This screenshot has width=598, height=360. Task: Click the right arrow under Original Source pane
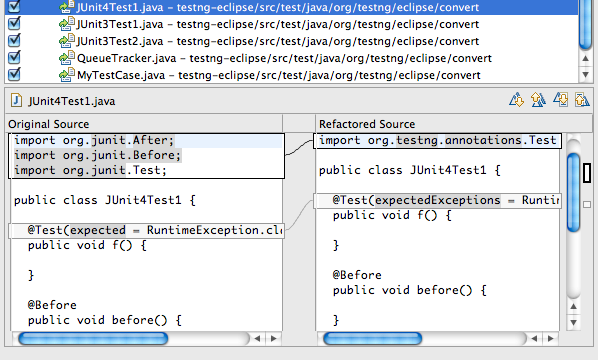click(x=273, y=338)
